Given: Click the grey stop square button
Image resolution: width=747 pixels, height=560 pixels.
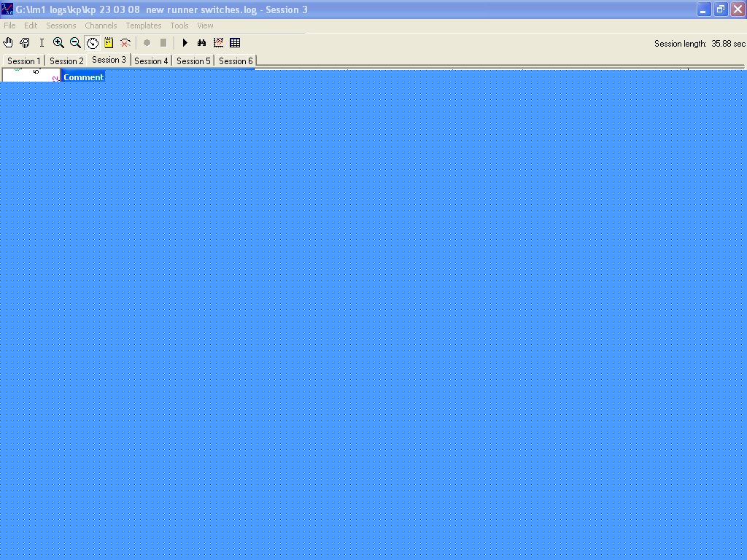Looking at the screenshot, I should pos(163,43).
